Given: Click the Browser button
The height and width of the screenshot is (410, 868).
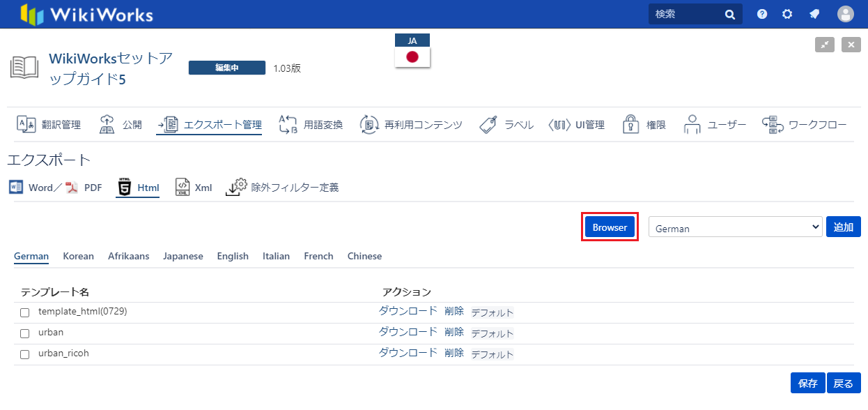Looking at the screenshot, I should coord(610,227).
